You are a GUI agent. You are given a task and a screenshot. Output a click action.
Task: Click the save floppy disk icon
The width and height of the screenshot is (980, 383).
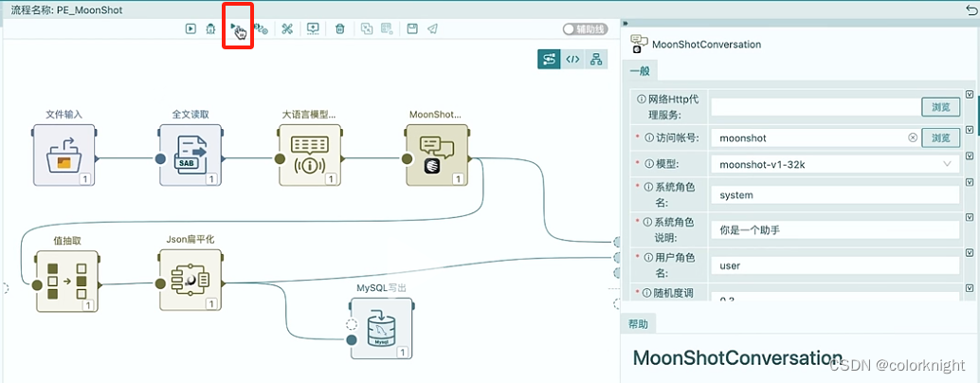click(412, 28)
